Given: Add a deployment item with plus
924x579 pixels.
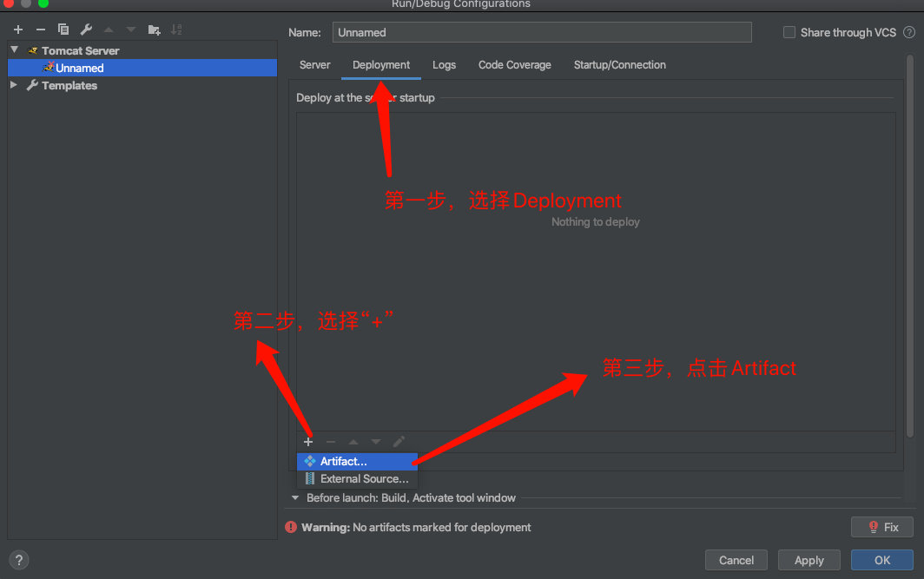Looking at the screenshot, I should click(308, 442).
